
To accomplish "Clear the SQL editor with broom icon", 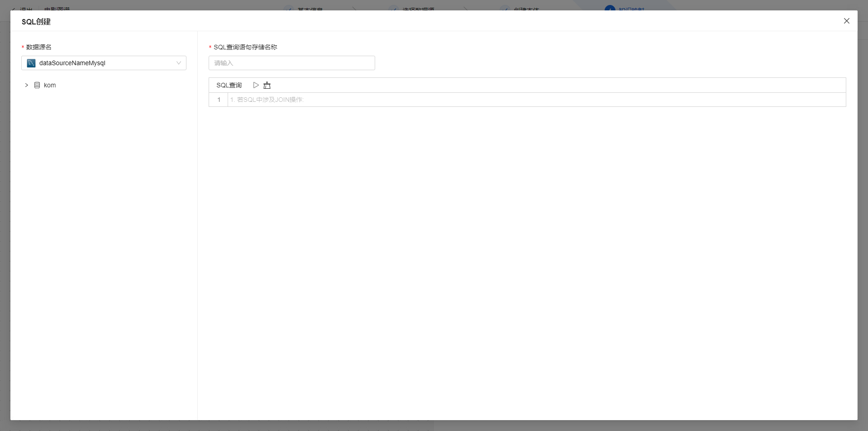I will (267, 85).
